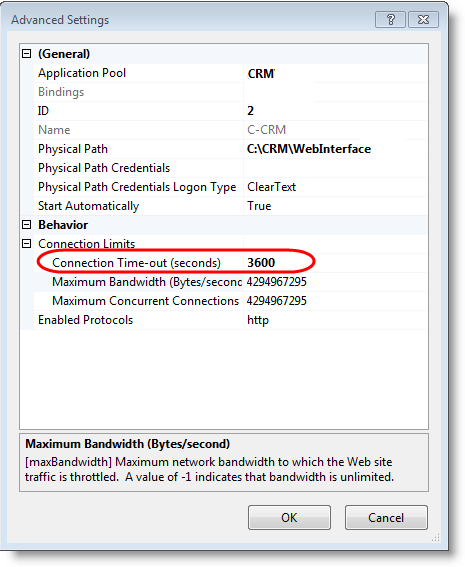
Task: Collapse the Connection Limits group
Action: coord(26,244)
